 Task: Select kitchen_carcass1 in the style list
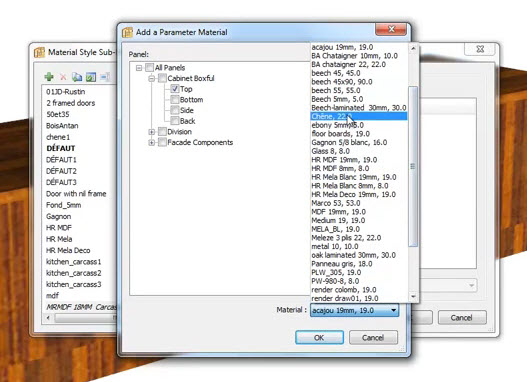[74, 261]
